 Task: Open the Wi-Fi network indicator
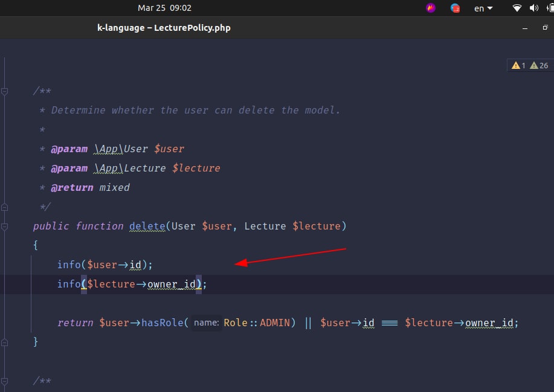pyautogui.click(x=517, y=8)
